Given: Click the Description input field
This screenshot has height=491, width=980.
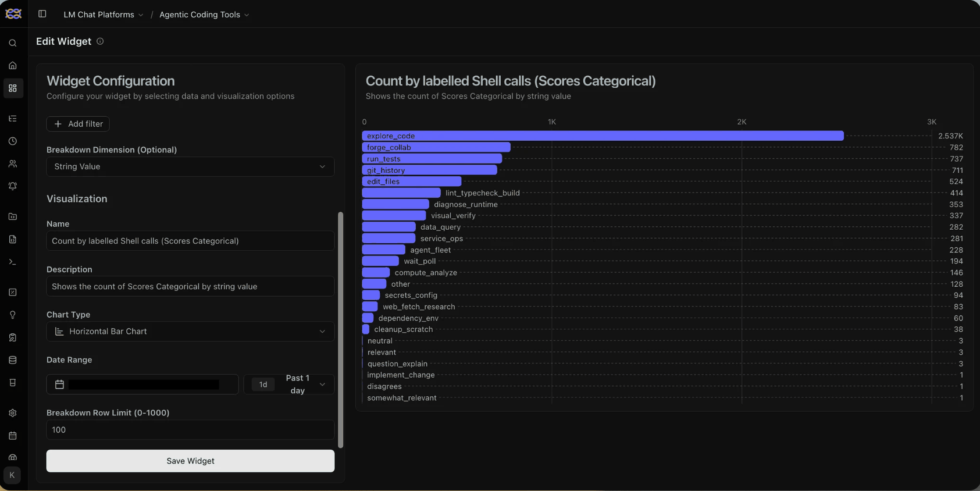Looking at the screenshot, I should point(190,287).
